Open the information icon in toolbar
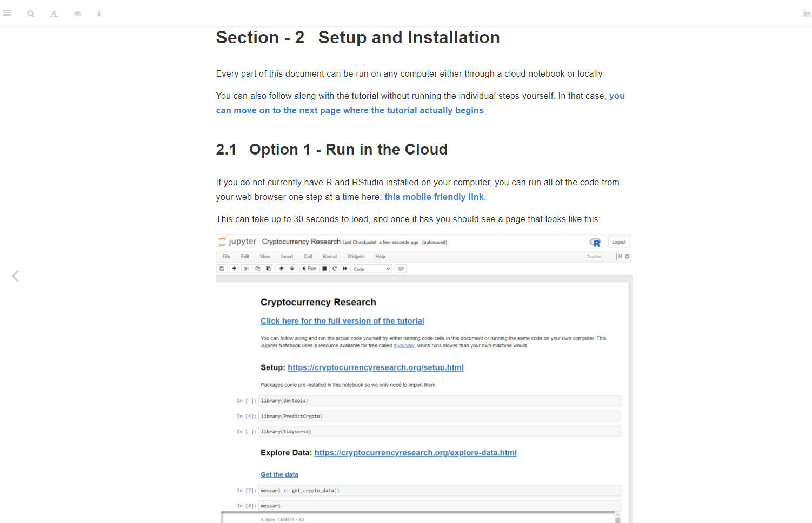This screenshot has width=812, height=523. point(99,14)
